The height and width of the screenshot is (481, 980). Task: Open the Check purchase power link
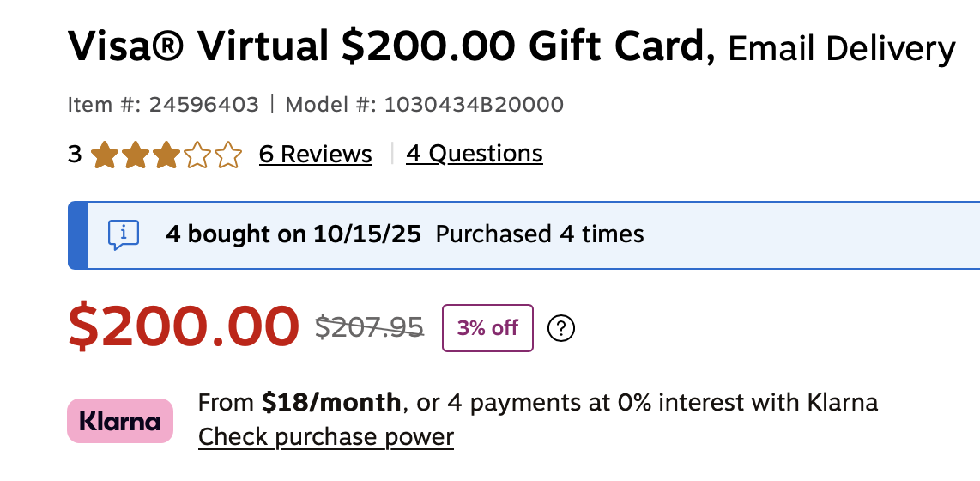pos(325,436)
